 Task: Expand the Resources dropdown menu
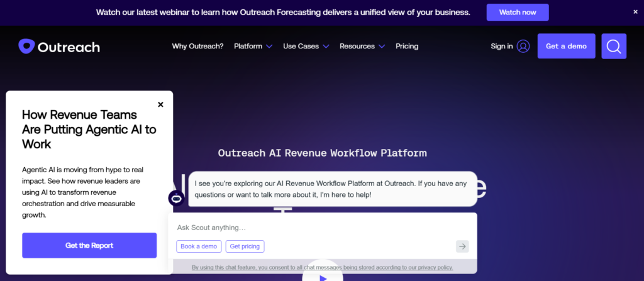click(362, 46)
